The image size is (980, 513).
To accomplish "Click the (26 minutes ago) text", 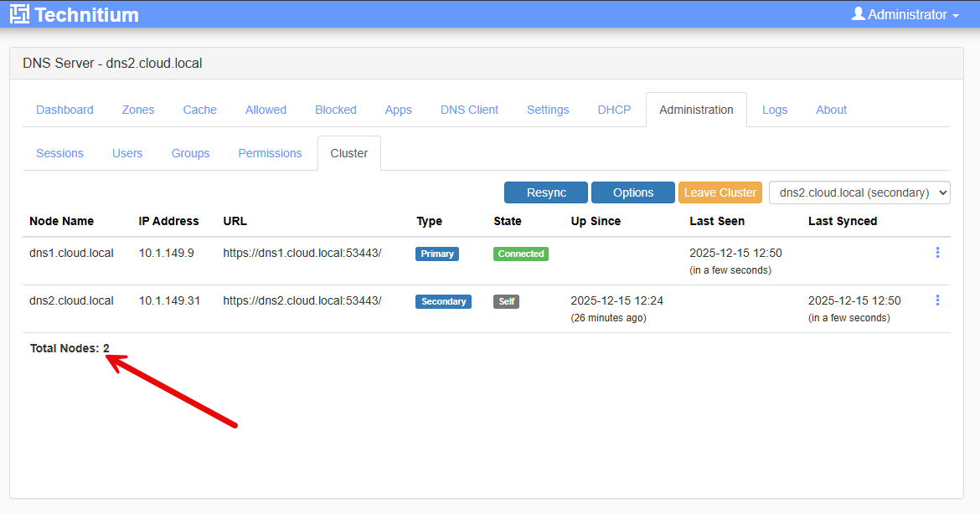I will pyautogui.click(x=608, y=318).
